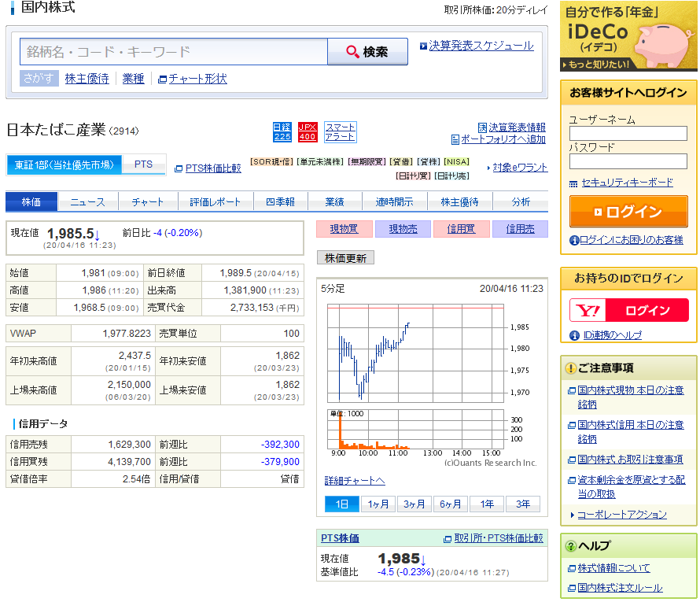Open 国内株式信用 本日の注意銘柄 link
The image size is (700, 602).
pos(630,432)
